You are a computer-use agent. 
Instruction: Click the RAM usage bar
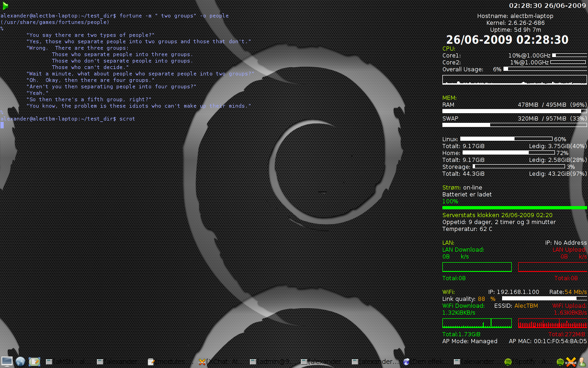(x=514, y=111)
